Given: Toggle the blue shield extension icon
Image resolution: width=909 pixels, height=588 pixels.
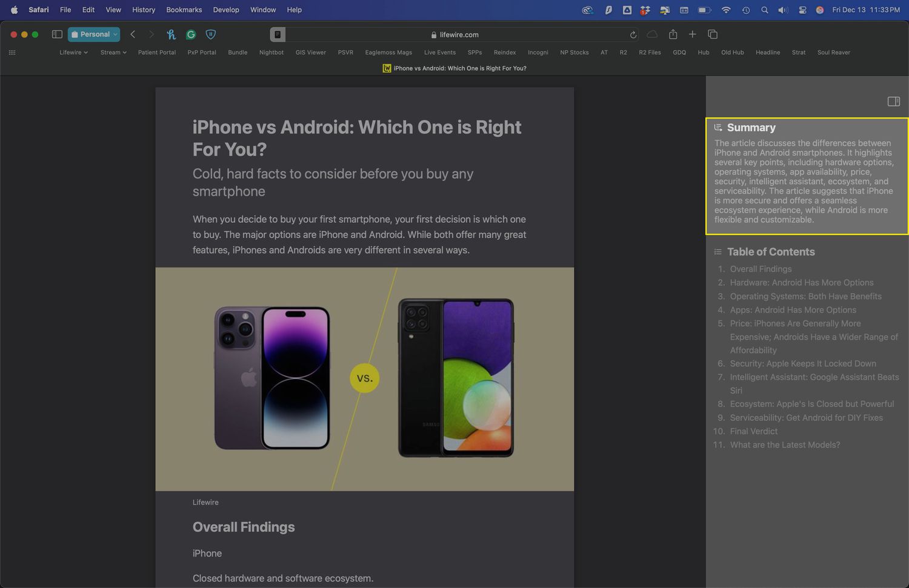Looking at the screenshot, I should click(x=211, y=35).
